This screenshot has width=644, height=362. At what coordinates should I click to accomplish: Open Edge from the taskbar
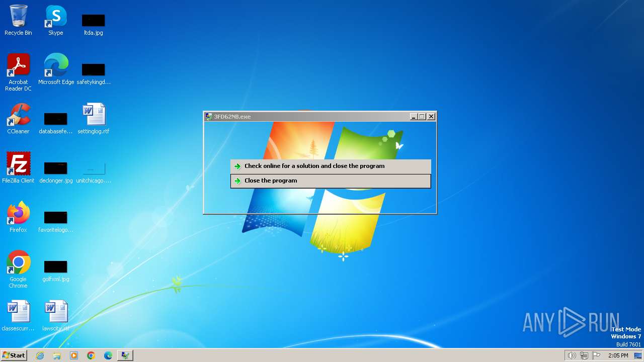click(x=108, y=355)
